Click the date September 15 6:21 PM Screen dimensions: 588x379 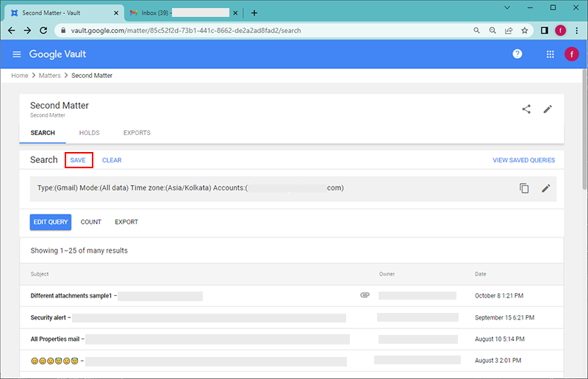504,317
